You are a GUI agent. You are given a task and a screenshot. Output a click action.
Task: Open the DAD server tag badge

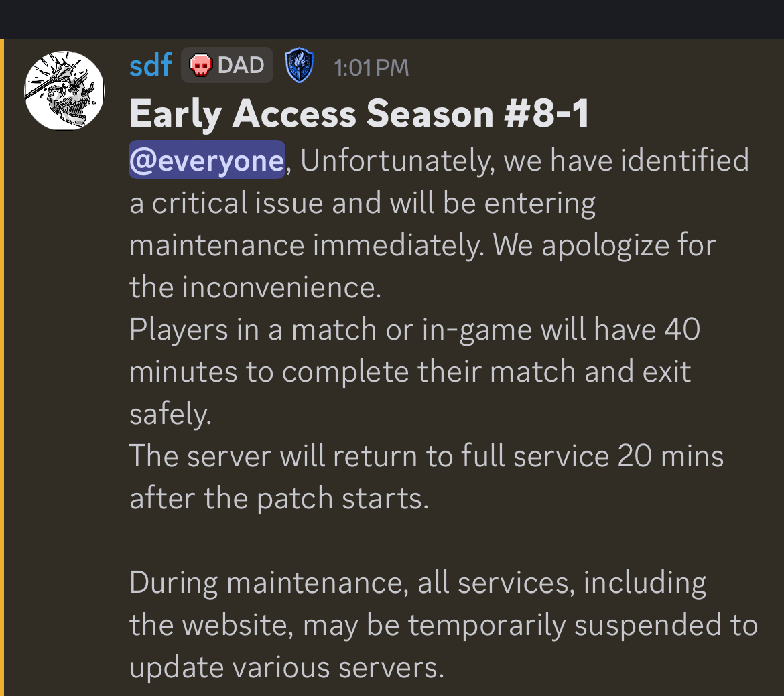tap(227, 66)
